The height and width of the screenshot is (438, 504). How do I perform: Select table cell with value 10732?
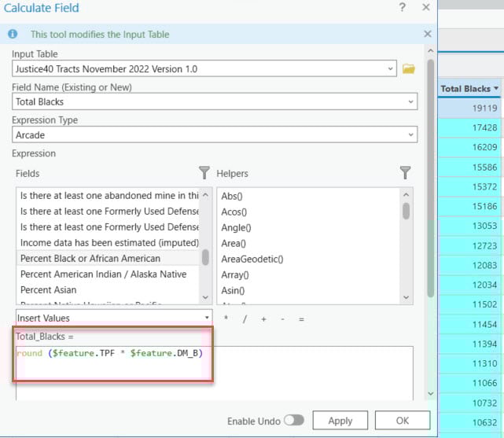(x=469, y=403)
